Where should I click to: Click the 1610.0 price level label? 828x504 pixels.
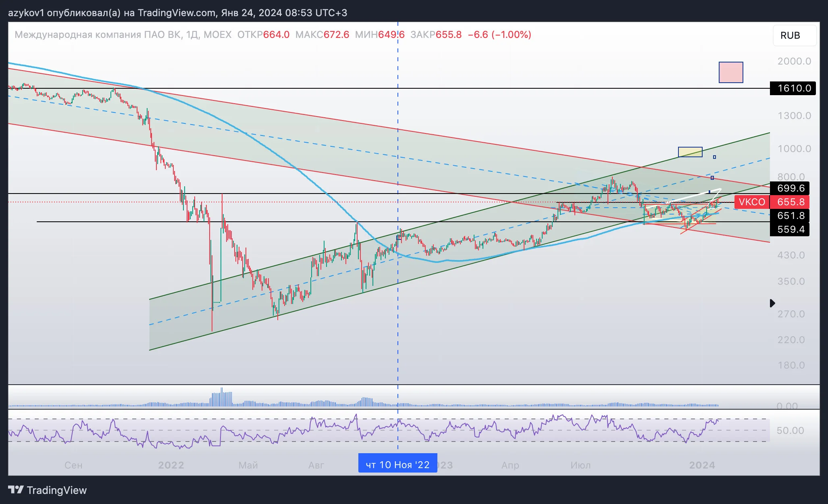click(x=793, y=88)
